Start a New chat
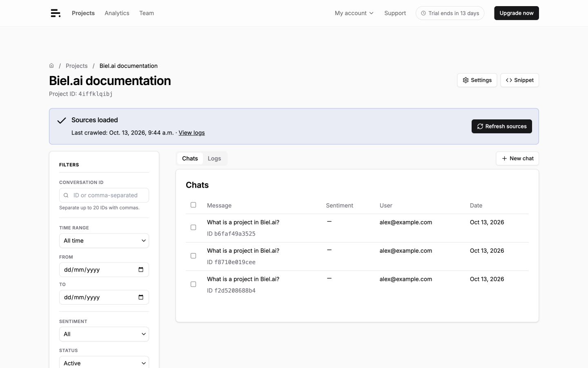 coord(517,159)
